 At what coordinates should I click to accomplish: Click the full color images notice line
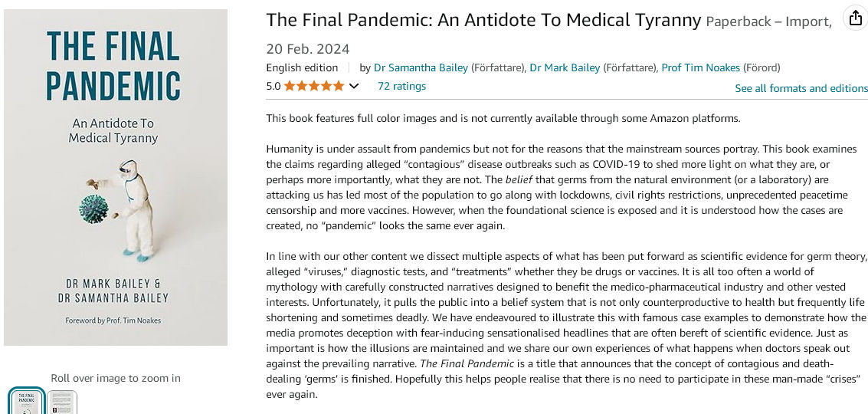point(503,118)
